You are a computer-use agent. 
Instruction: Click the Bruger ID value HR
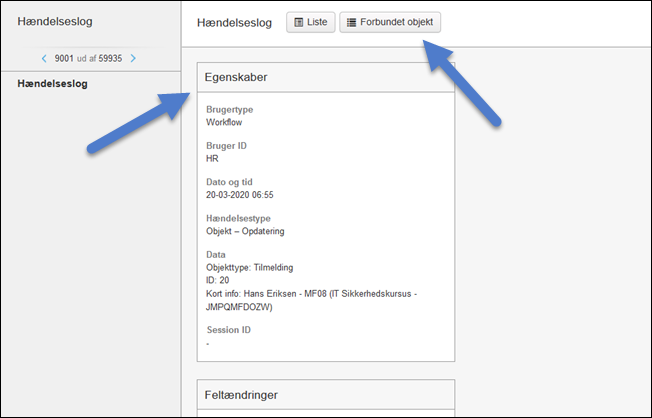[212, 158]
